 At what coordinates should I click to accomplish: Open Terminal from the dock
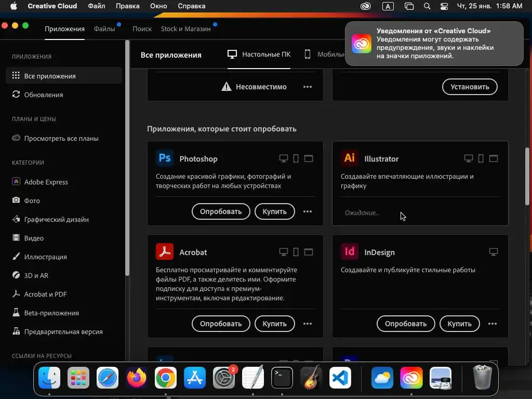tap(282, 378)
